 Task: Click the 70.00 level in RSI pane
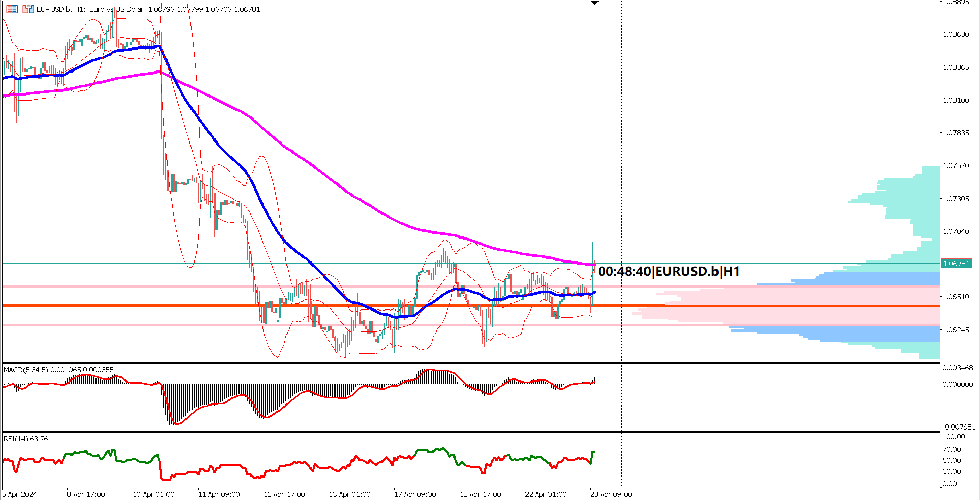pyautogui.click(x=952, y=449)
